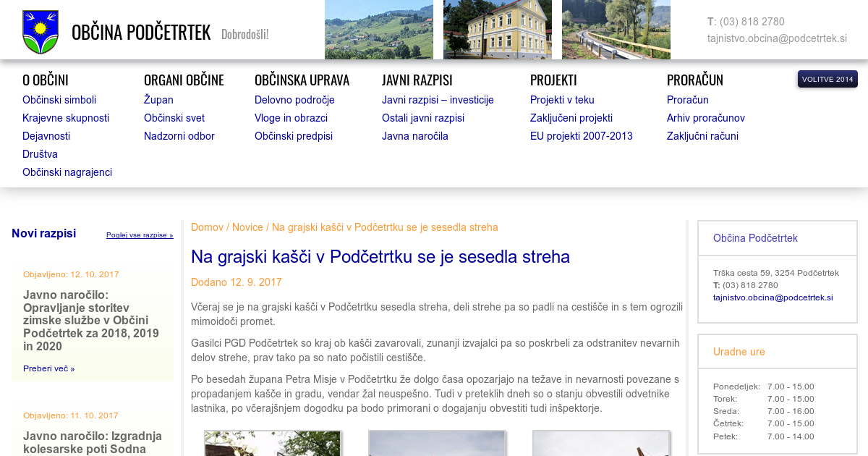This screenshot has width=868, height=456.
Task: Open Vloge in obrazci section
Action: tap(291, 118)
